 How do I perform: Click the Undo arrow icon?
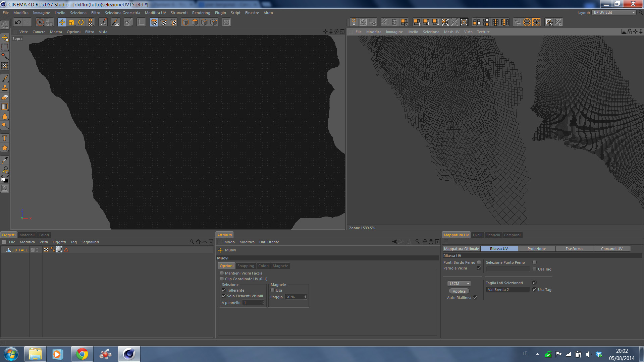18,22
